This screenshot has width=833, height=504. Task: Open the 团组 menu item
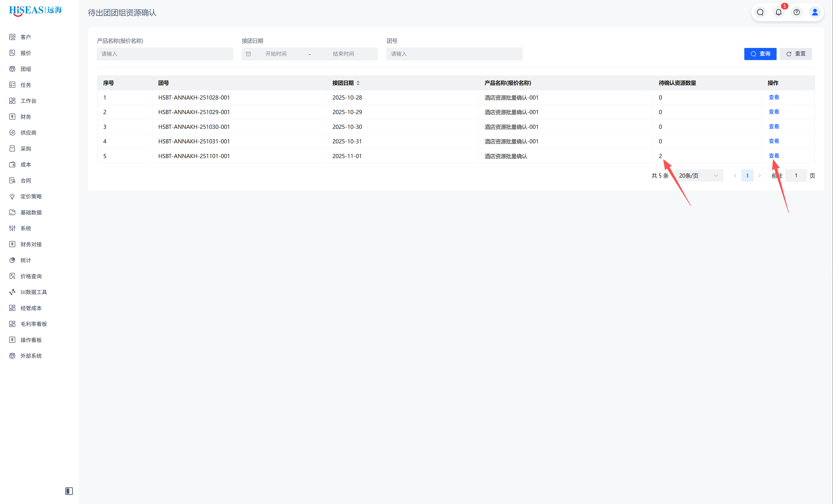pyautogui.click(x=26, y=69)
